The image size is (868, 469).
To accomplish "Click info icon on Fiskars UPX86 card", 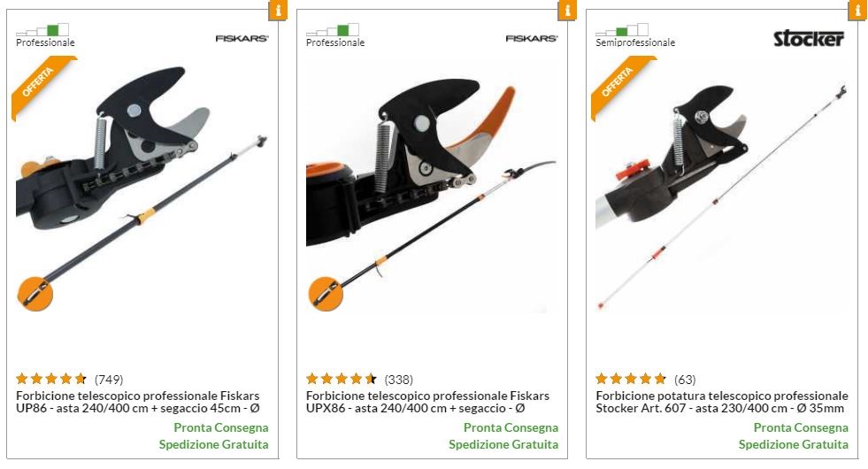I will (567, 10).
